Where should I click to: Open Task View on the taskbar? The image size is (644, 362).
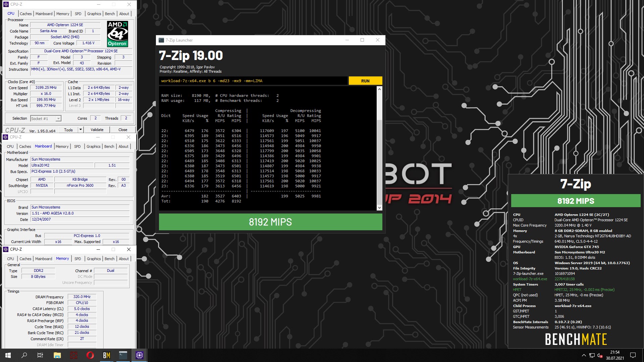pos(40,355)
